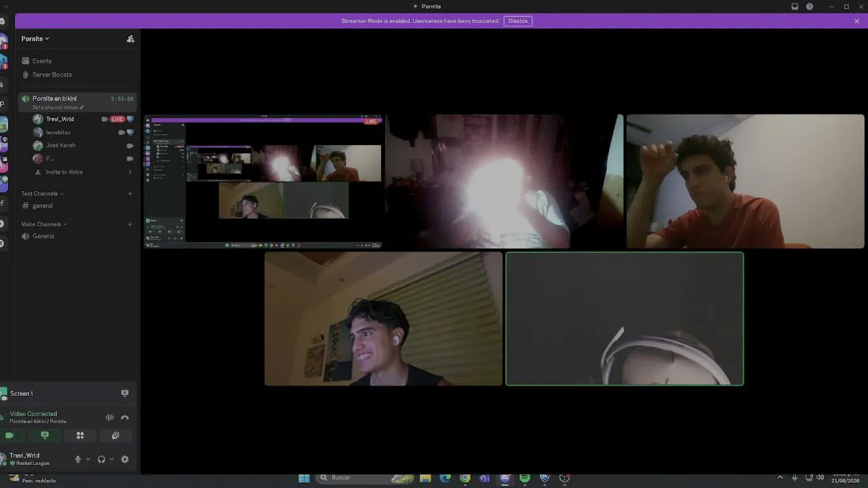Screen dimensions: 868x488
Task: Edit the channel status pencil
Action: point(82,108)
